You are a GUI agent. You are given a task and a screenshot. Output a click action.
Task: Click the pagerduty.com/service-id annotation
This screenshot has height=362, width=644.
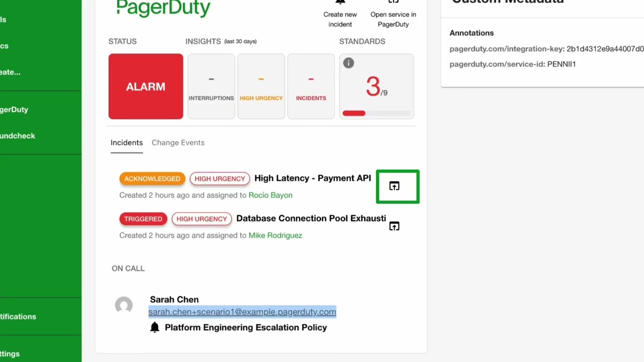(x=513, y=64)
